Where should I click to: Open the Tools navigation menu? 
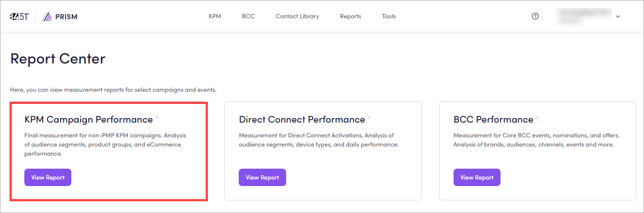pos(389,16)
